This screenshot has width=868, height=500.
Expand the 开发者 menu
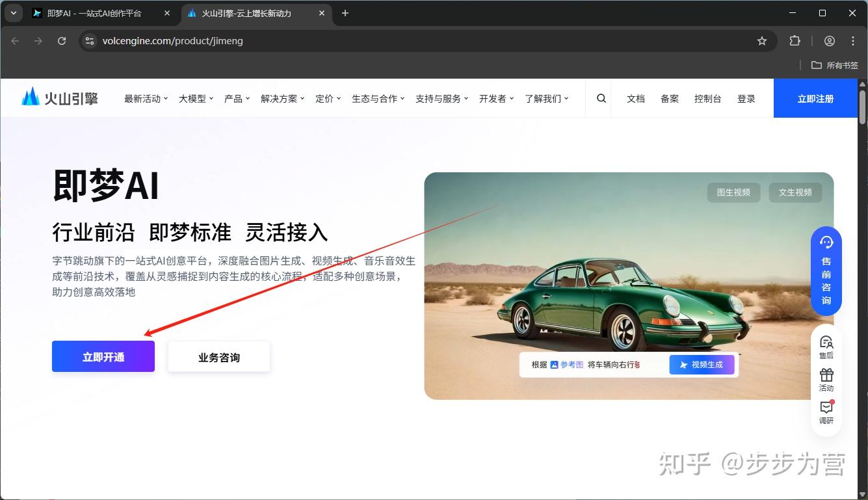tap(497, 99)
